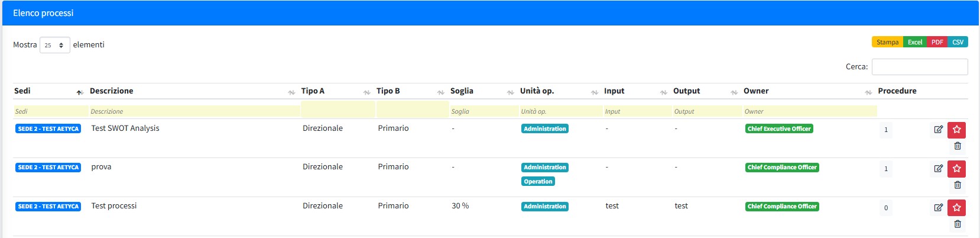
Task: Click the Stampa print button
Action: click(887, 42)
